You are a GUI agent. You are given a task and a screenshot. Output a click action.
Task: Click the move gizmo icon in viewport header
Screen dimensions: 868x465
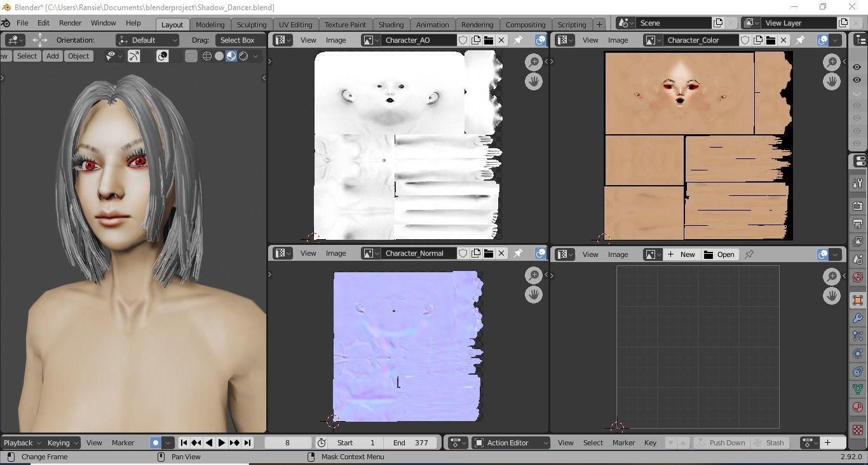(40, 40)
